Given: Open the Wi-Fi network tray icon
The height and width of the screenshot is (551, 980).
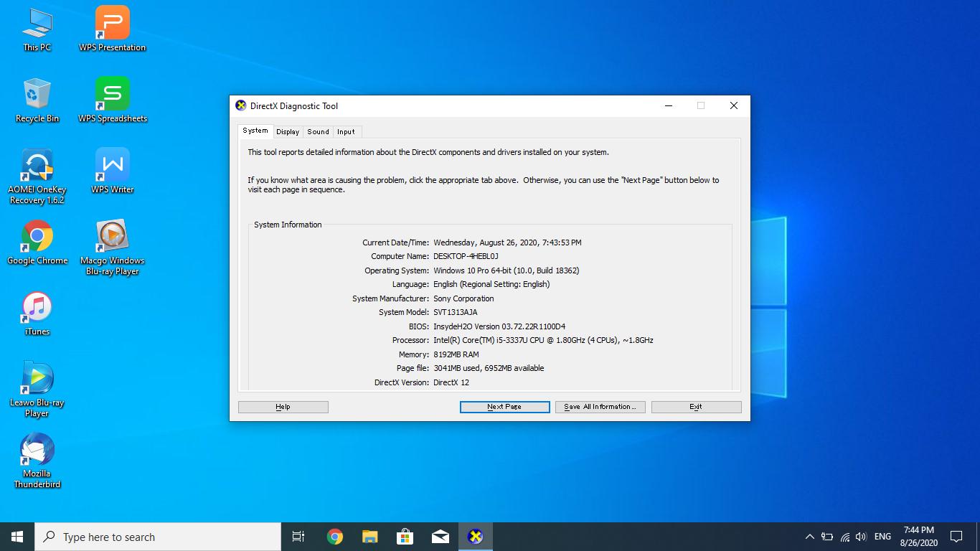Looking at the screenshot, I should 844,537.
